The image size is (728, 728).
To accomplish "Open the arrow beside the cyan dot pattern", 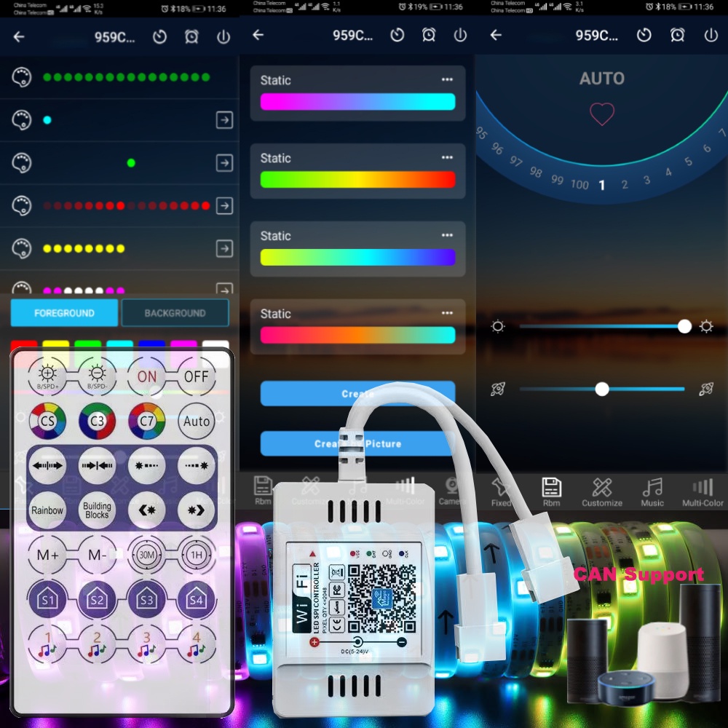I will pos(224,120).
